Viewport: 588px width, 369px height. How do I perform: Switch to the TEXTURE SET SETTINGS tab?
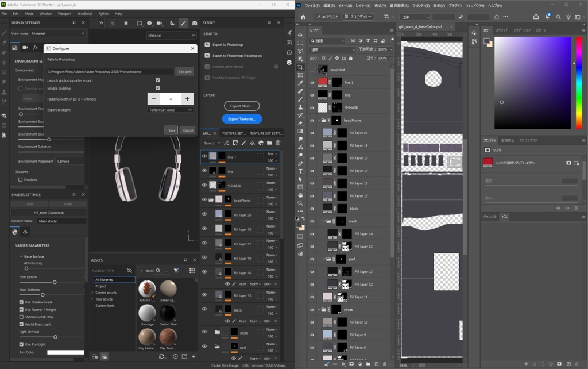(266, 133)
